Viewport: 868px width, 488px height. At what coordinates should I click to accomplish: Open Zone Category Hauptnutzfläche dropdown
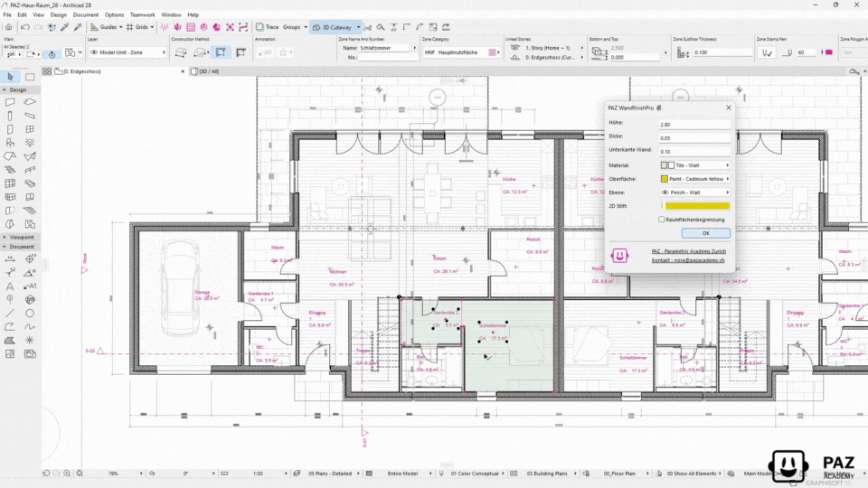tap(462, 52)
